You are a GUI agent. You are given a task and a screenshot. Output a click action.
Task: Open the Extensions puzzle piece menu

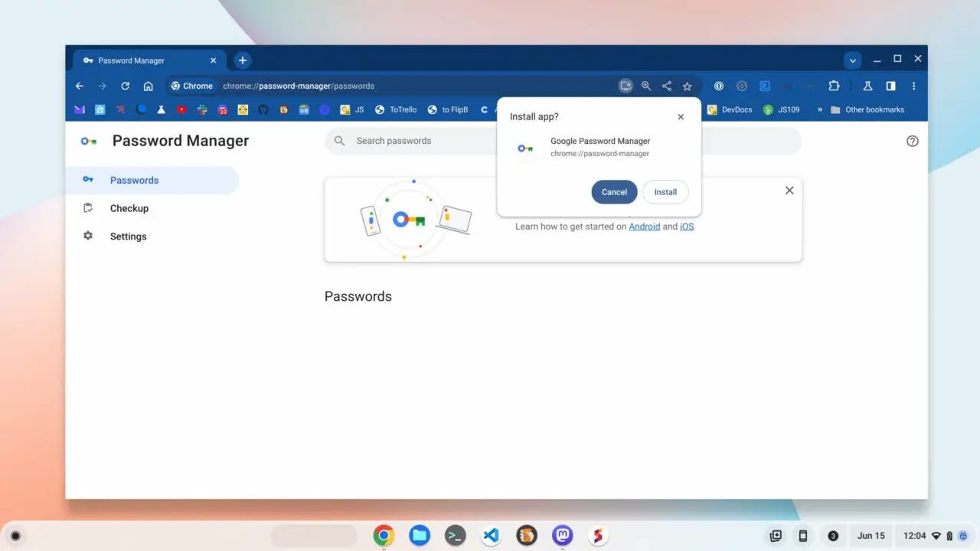tap(834, 86)
